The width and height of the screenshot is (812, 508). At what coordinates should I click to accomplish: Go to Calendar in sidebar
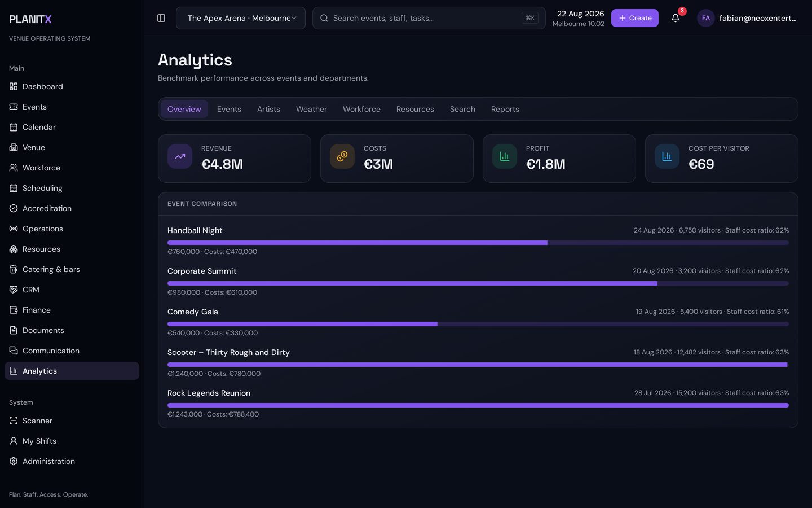pos(72,127)
